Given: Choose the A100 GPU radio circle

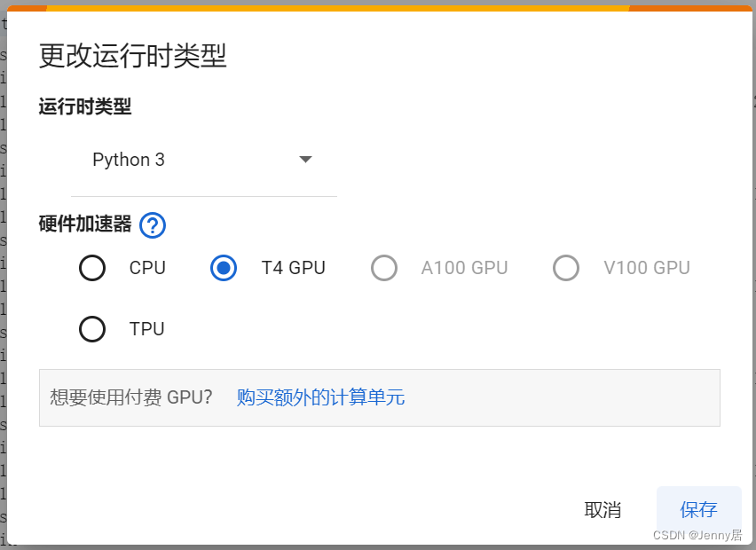Looking at the screenshot, I should point(384,268).
